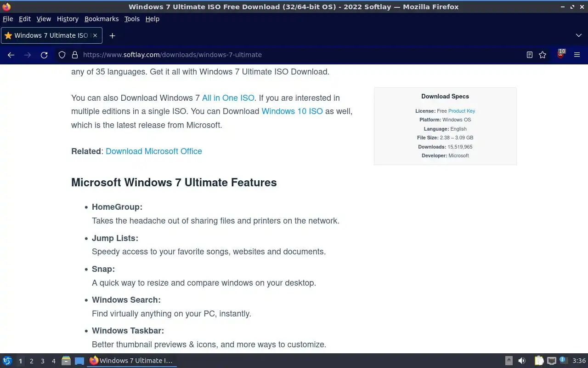Open the Help menu

153,19
